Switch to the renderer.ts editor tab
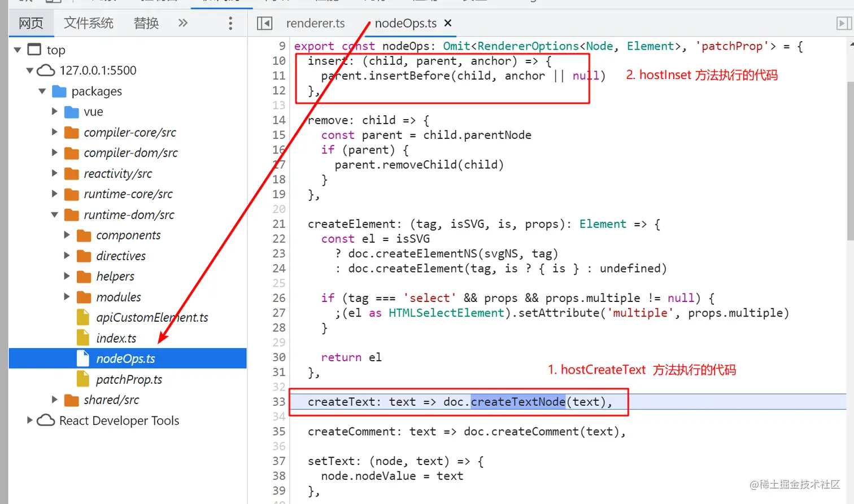 click(315, 23)
